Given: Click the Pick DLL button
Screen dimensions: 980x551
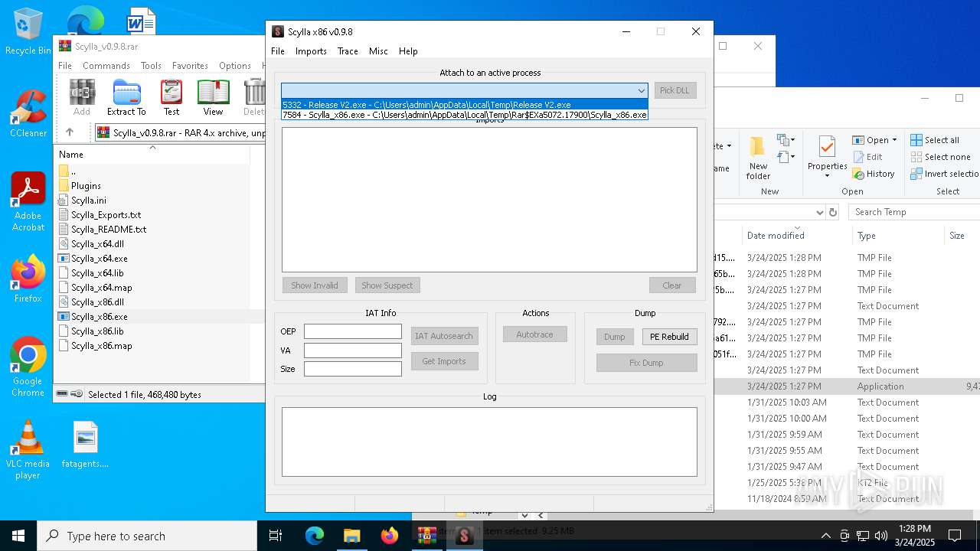Looking at the screenshot, I should tap(675, 90).
